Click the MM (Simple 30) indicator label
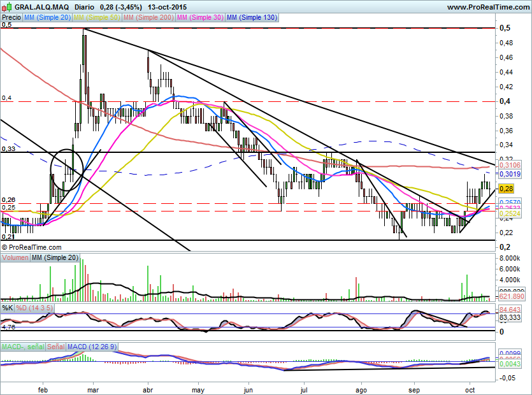 pyautogui.click(x=200, y=18)
